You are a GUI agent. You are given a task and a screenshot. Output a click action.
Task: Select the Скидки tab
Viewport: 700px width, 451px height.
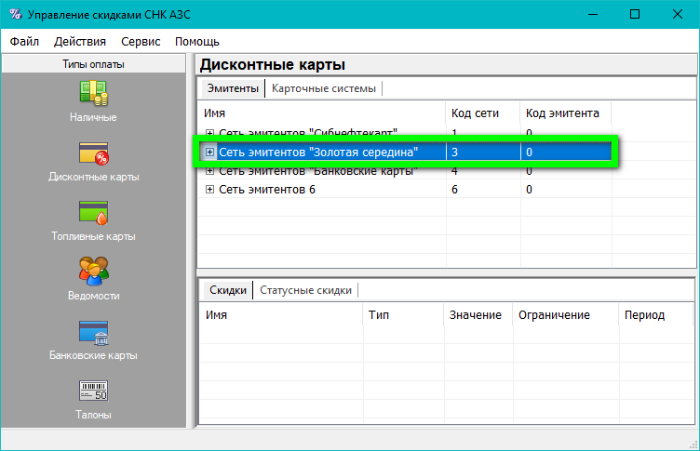click(x=227, y=290)
